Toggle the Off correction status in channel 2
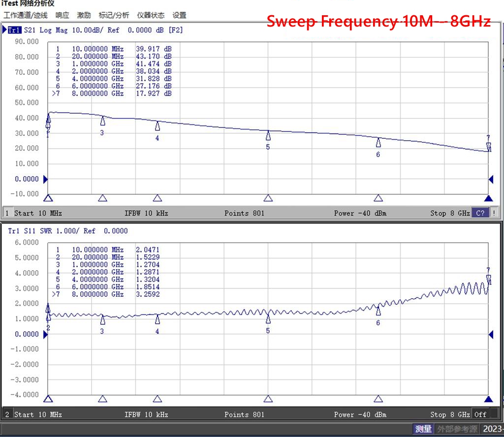This screenshot has height=437, width=504. click(x=480, y=414)
